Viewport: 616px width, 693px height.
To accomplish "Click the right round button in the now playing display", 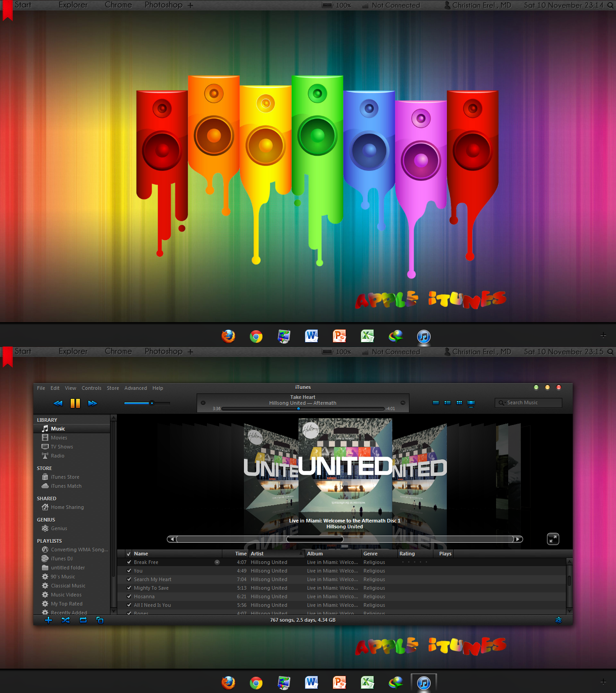I will click(x=403, y=403).
